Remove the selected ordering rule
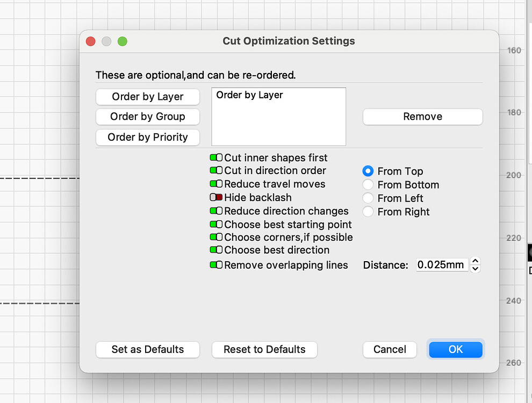 [x=422, y=116]
